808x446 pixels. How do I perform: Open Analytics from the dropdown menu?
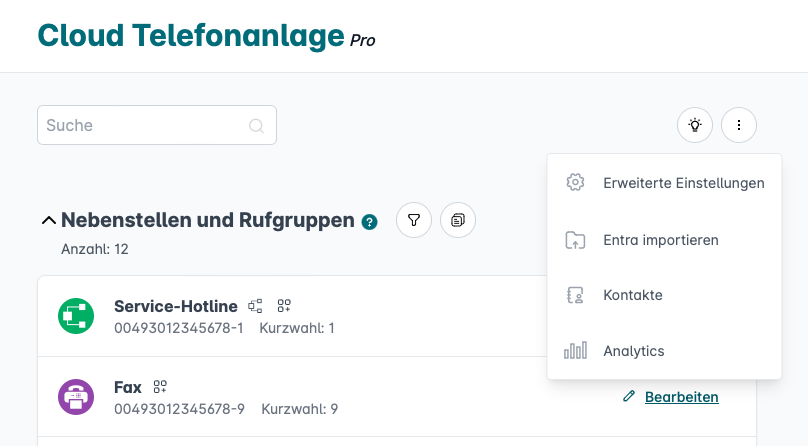click(633, 351)
